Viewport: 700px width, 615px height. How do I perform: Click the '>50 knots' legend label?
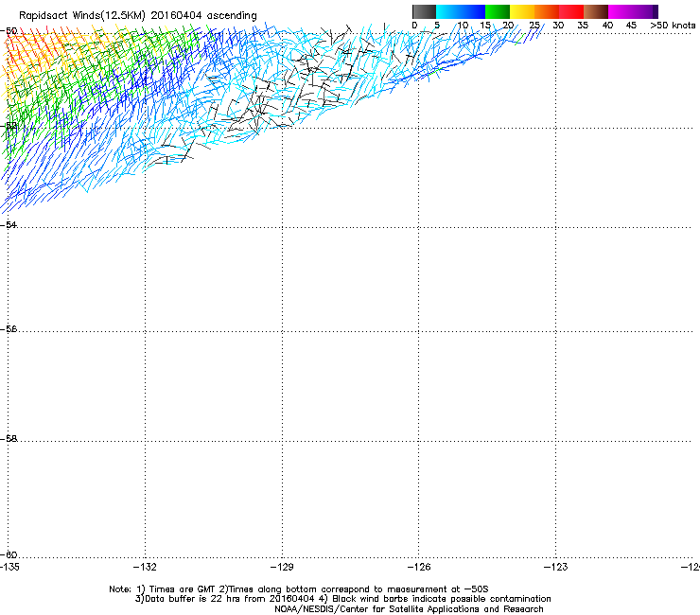673,25
